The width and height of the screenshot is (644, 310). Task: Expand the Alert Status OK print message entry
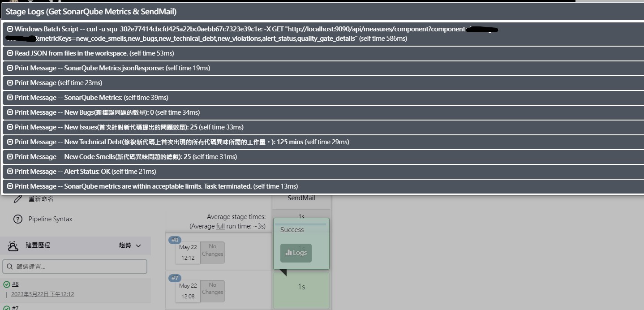[10, 172]
